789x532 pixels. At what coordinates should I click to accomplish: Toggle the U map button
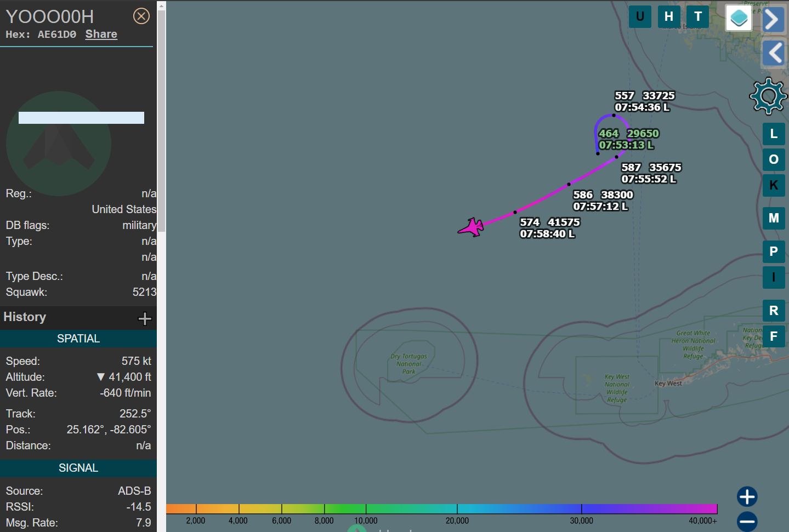pos(640,16)
